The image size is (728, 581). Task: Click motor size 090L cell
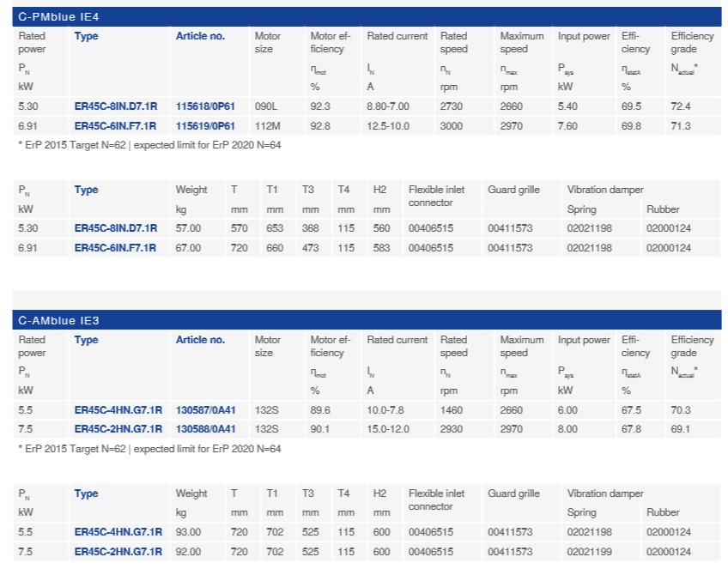click(267, 106)
